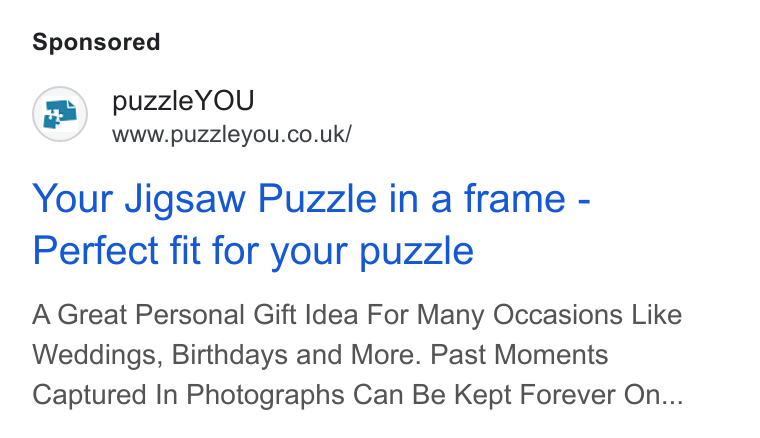Select the Sponsored label
The image size is (760, 438).
click(96, 42)
